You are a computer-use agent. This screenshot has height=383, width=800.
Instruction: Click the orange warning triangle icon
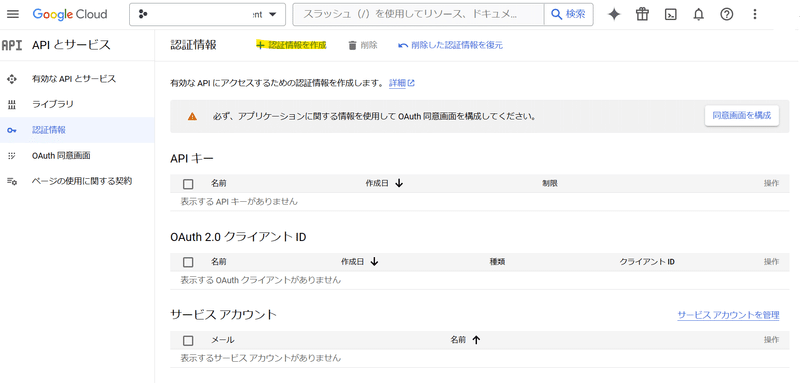pos(192,116)
